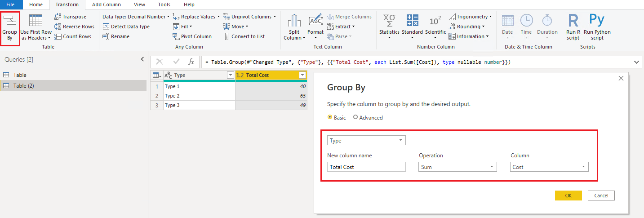
Task: Open the Data Type: Decimal Number dropdown
Action: pyautogui.click(x=136, y=17)
